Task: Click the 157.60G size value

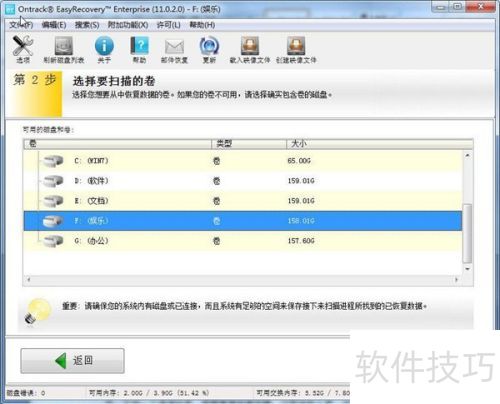Action: click(x=301, y=241)
